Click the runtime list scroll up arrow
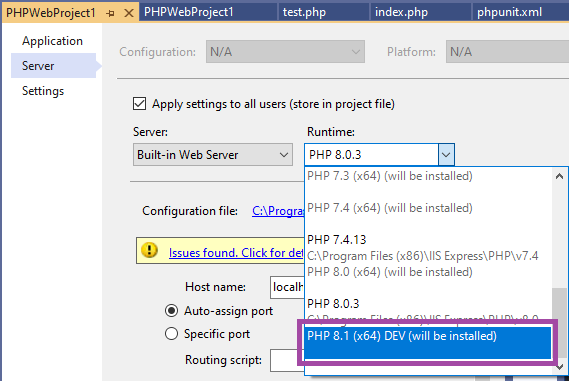The image size is (569, 381). tap(559, 176)
